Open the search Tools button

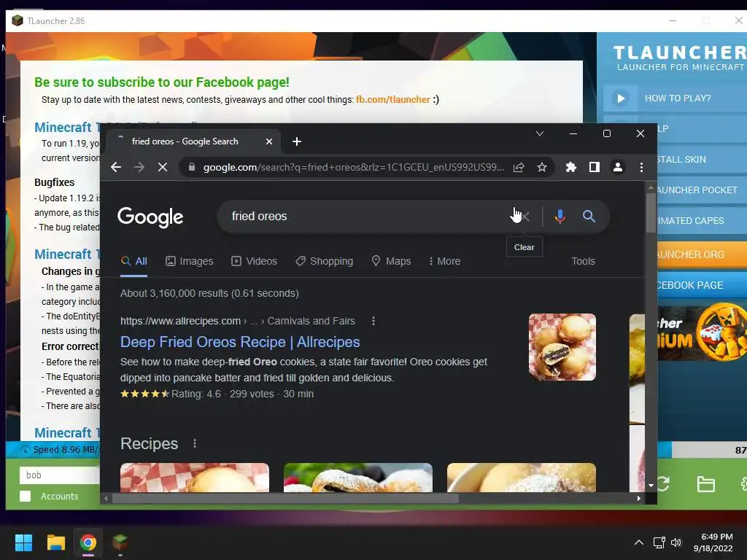(x=583, y=262)
